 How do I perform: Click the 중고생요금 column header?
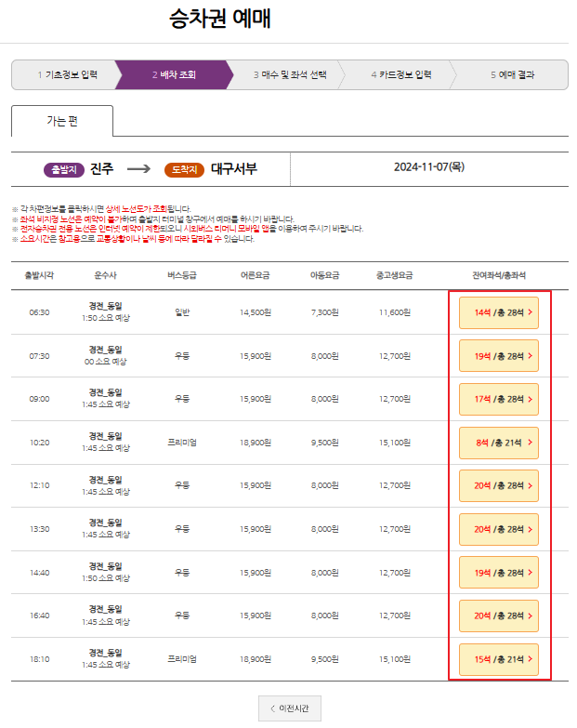395,275
